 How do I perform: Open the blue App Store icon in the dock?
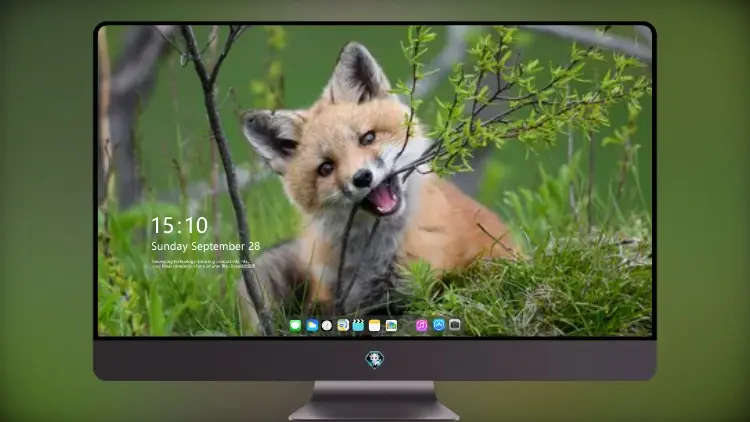click(x=439, y=325)
